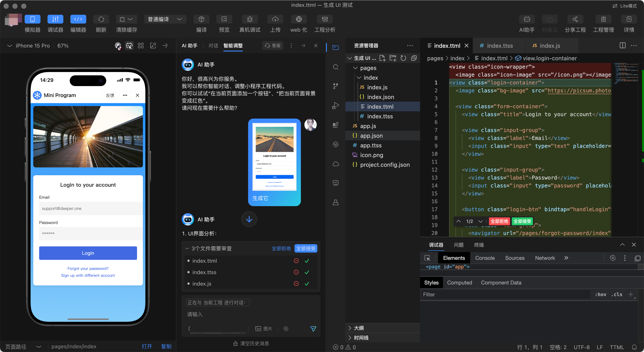Open the 普通编译 compile mode dropdown
Image resolution: width=644 pixels, height=352 pixels.
tap(165, 20)
